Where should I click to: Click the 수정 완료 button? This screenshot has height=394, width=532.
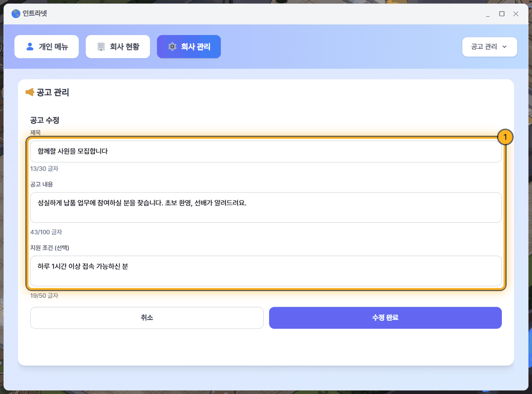(x=385, y=318)
